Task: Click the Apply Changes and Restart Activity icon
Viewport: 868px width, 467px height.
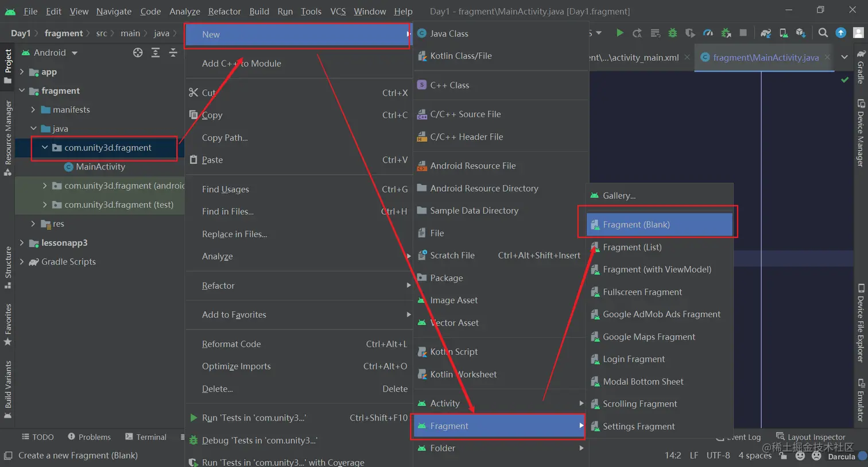Action: (x=637, y=33)
